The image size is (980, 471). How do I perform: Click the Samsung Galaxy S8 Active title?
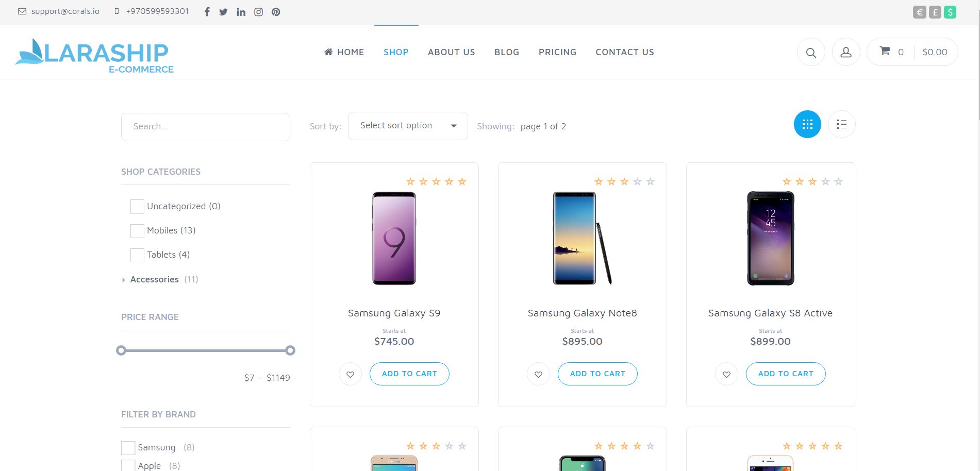(x=770, y=313)
